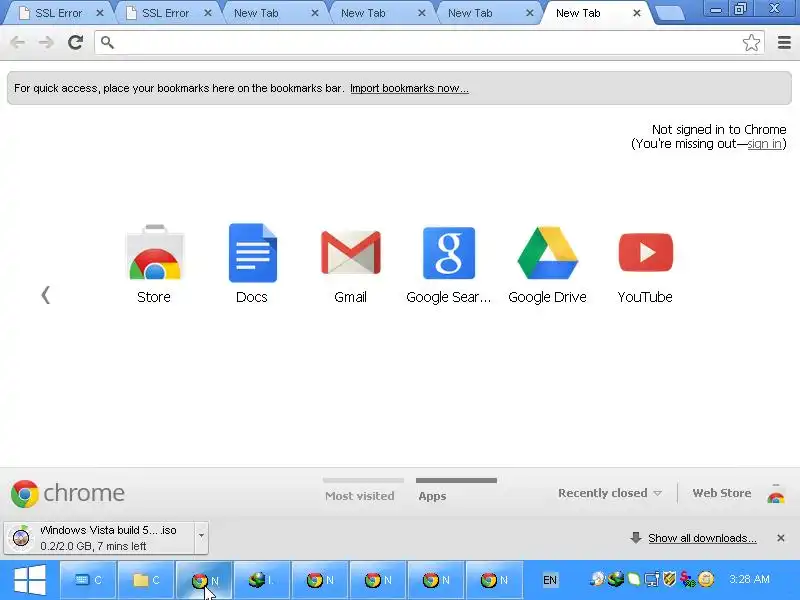Open the Chrome menu hamburger icon
Screen dimensions: 800x600
pos(784,42)
